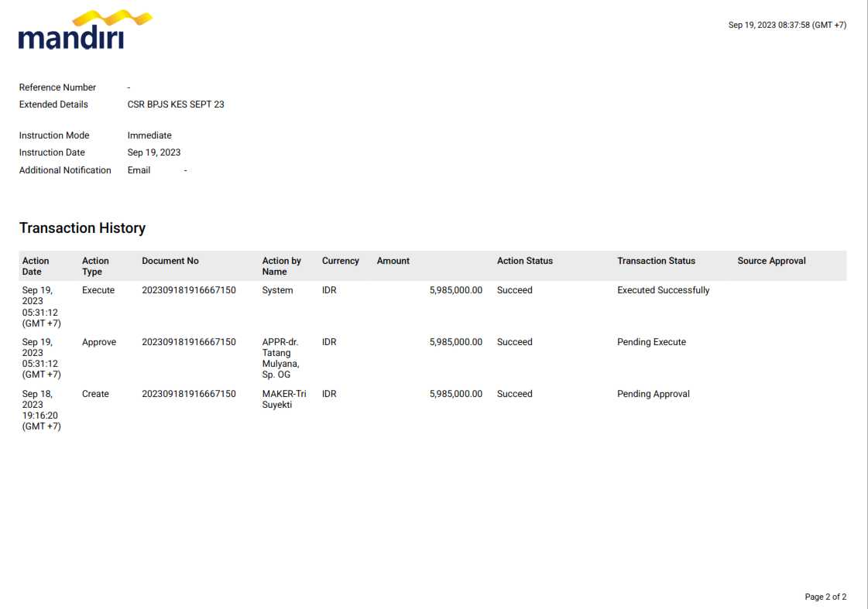The image size is (868, 609).
Task: Select the Document No column header
Action: click(x=170, y=262)
